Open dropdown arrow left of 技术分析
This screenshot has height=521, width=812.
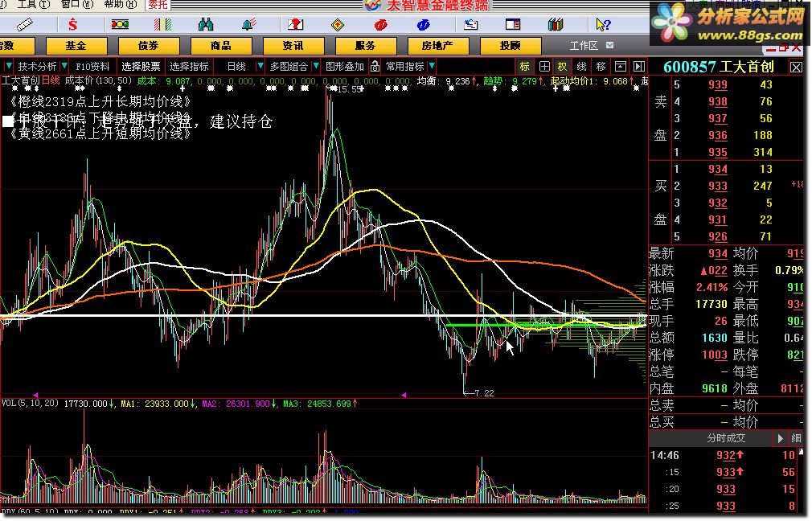(9, 66)
